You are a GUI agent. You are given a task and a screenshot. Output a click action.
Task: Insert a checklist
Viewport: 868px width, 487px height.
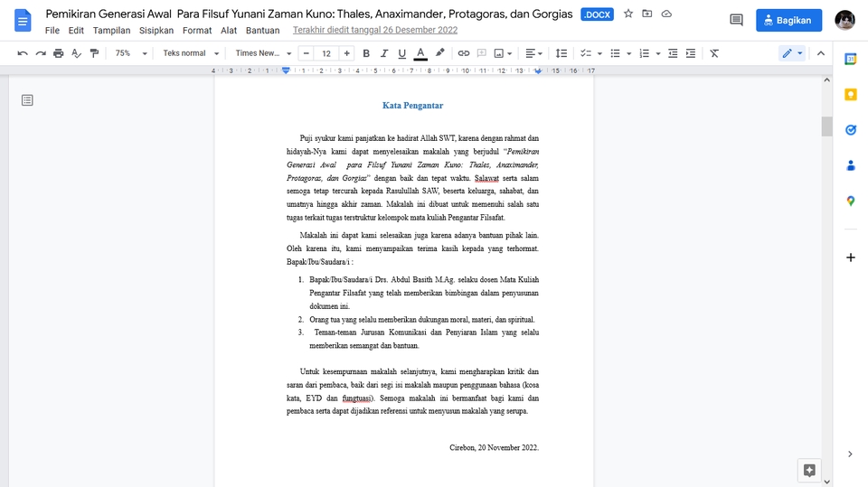coord(585,53)
